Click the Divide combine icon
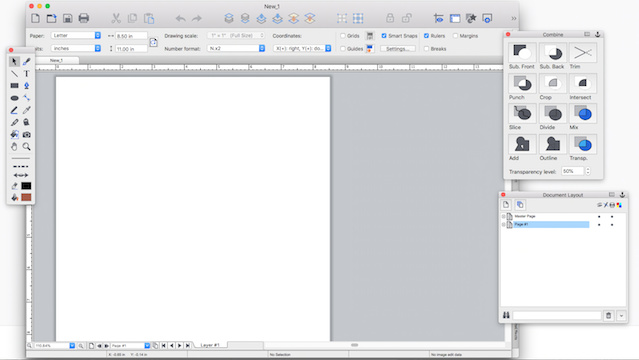 point(553,113)
